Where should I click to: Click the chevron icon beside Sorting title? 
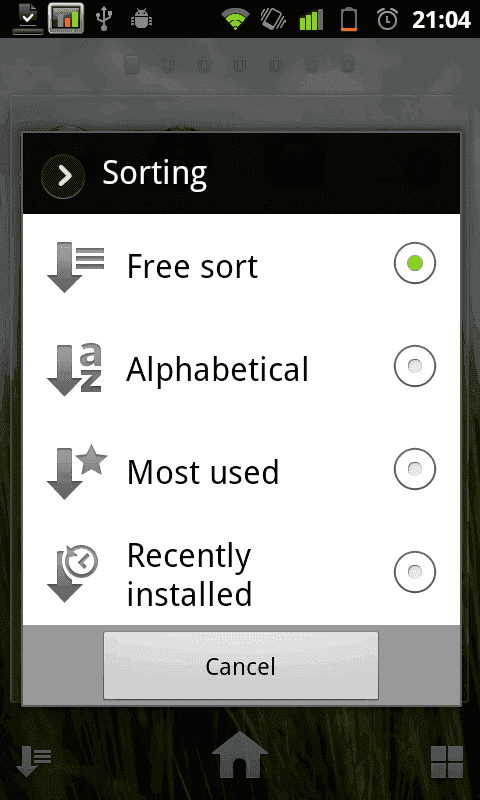point(63,176)
